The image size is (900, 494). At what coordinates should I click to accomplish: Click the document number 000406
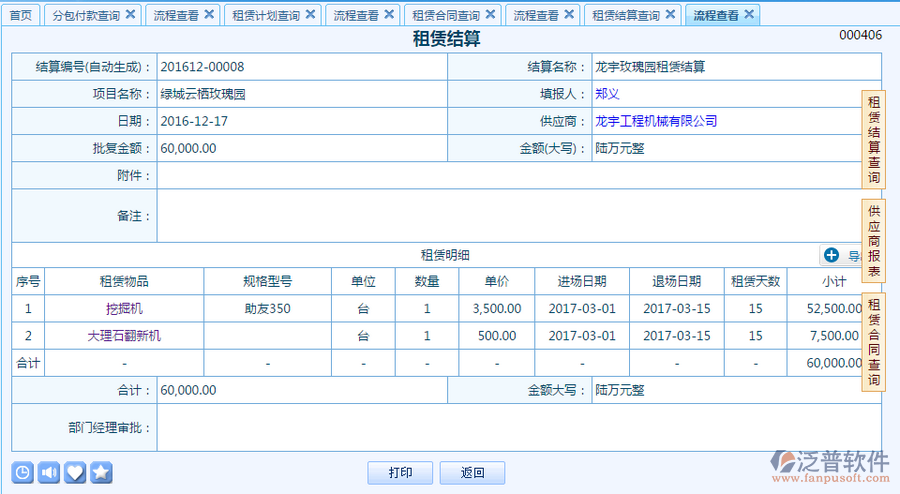tap(860, 35)
